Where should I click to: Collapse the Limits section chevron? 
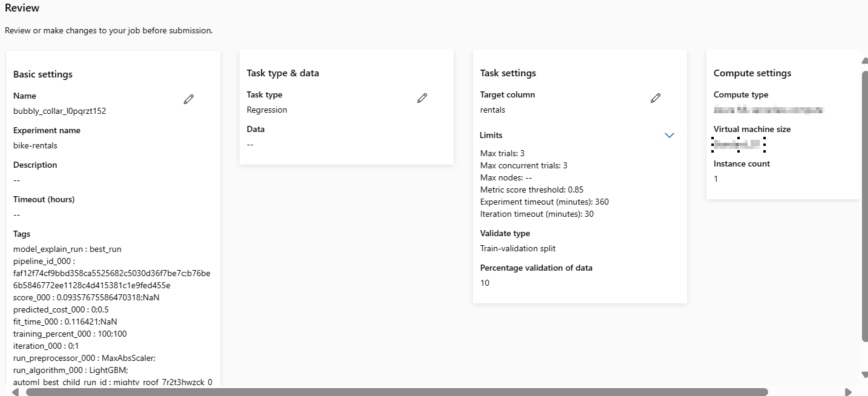click(x=670, y=136)
